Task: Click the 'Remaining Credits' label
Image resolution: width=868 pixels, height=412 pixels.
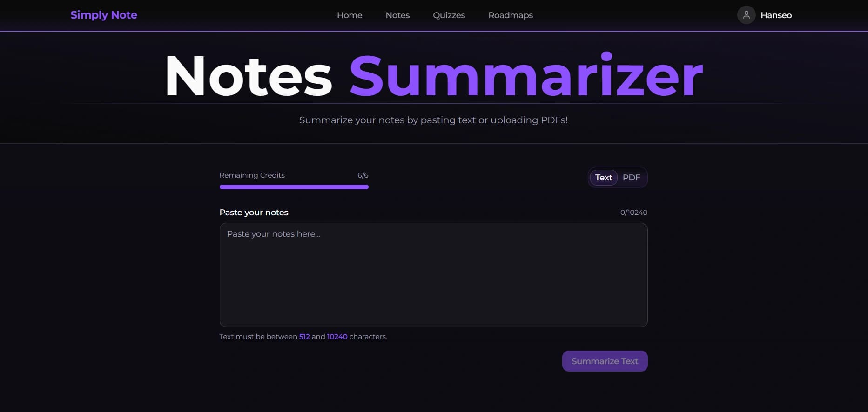Action: [x=252, y=175]
